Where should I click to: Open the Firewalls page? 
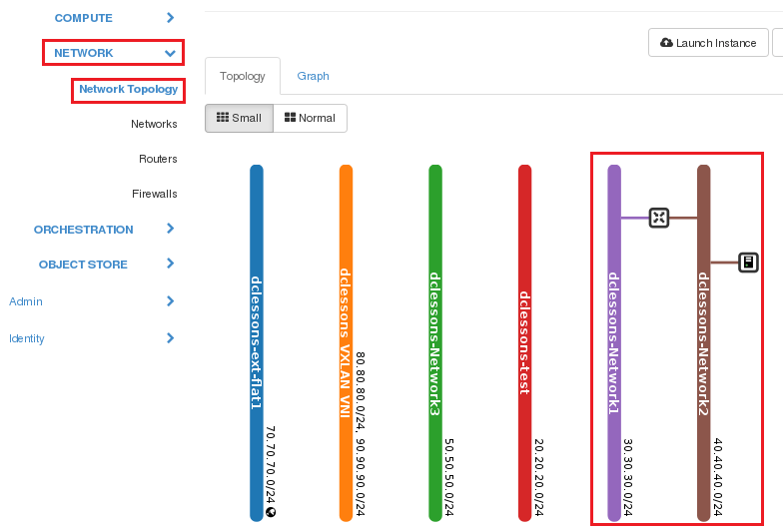(155, 194)
